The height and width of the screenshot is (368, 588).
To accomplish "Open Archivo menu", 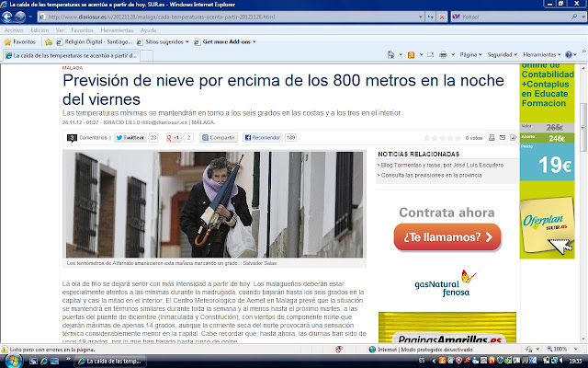I will [14, 30].
